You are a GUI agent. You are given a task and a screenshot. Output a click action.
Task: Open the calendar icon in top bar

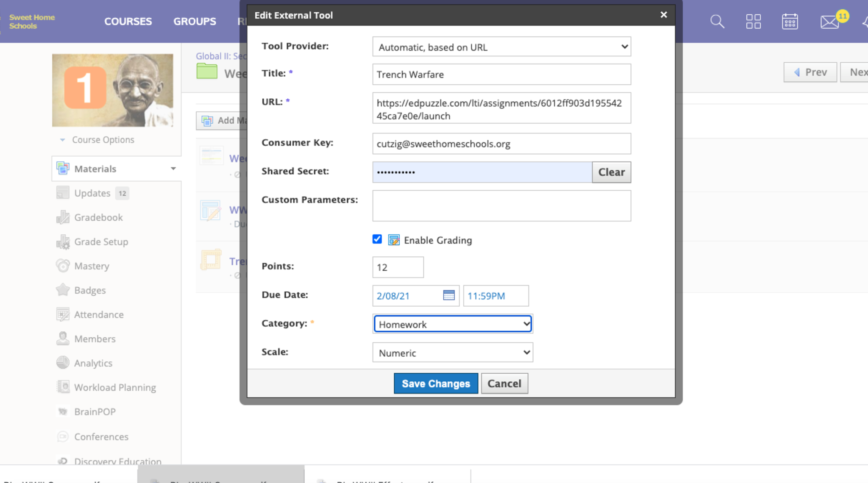click(x=790, y=21)
